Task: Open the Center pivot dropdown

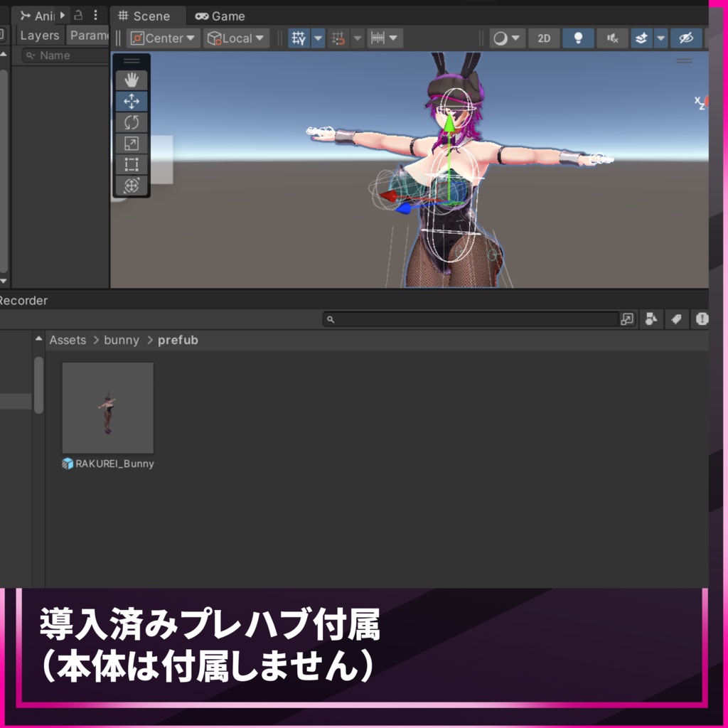Action: tap(162, 38)
